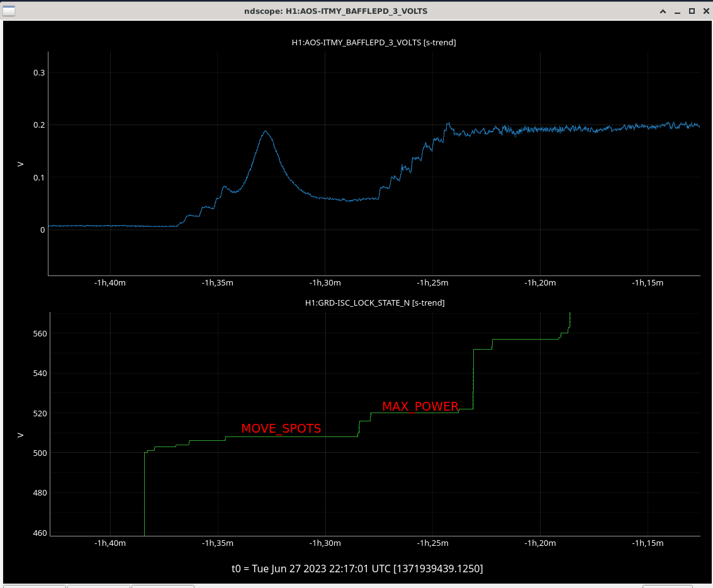This screenshot has height=588, width=713.
Task: Click the -1h,30m tick on top plot
Action: pyautogui.click(x=325, y=283)
